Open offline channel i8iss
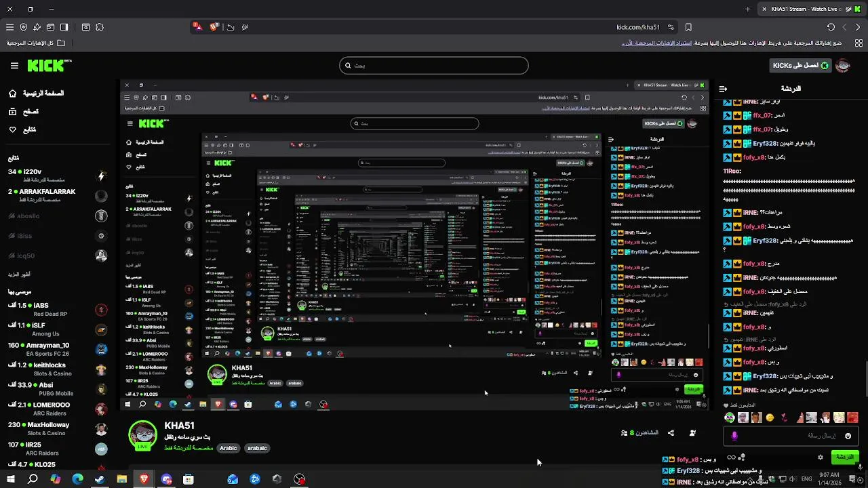Viewport: 868px width, 488px height. pos(58,236)
